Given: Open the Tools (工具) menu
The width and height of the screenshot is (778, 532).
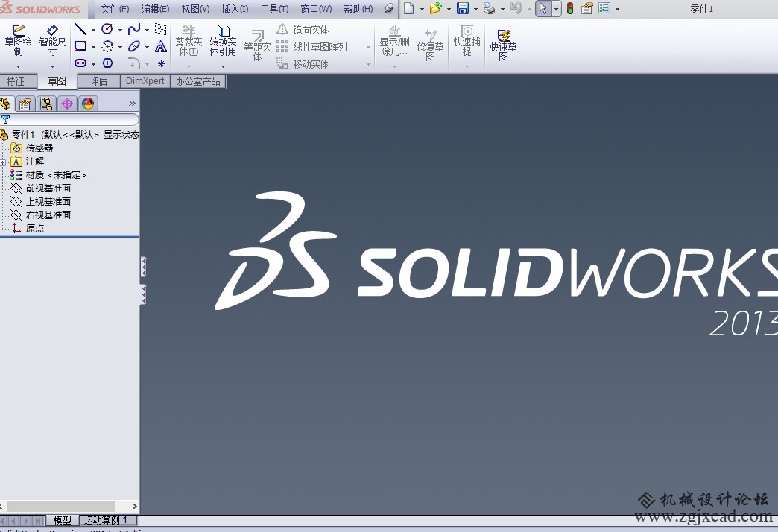Looking at the screenshot, I should 274,9.
